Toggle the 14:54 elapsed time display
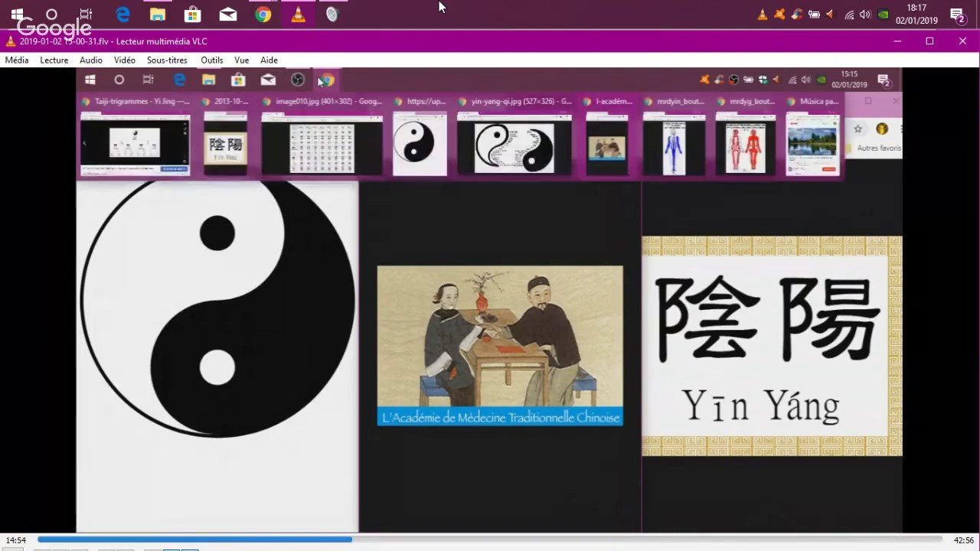The height and width of the screenshot is (551, 980). [x=16, y=540]
